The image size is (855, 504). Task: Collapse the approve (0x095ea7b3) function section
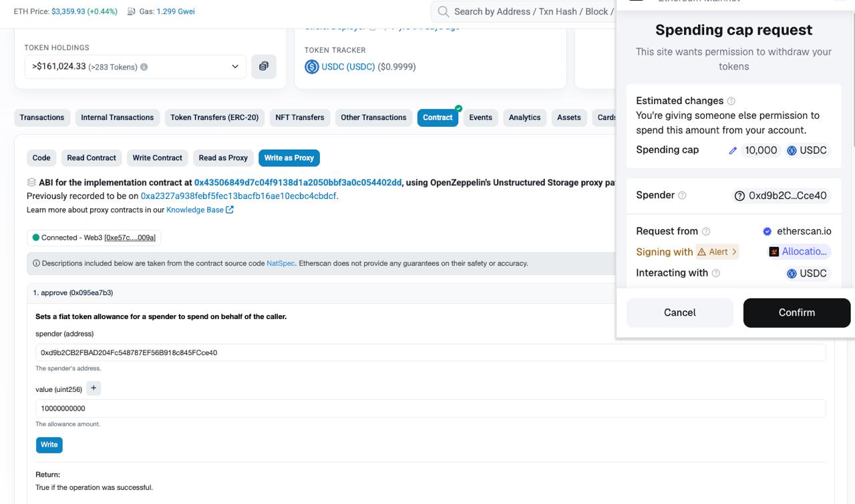pos(73,293)
